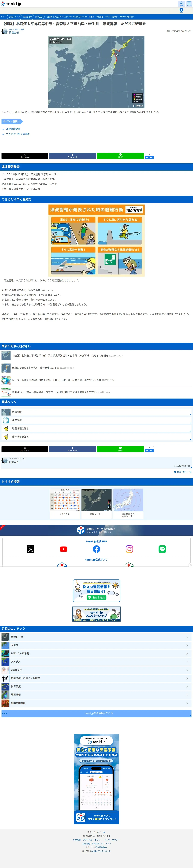Open the hamburger menu icon
193x868 pixels.
click(x=189, y=4)
